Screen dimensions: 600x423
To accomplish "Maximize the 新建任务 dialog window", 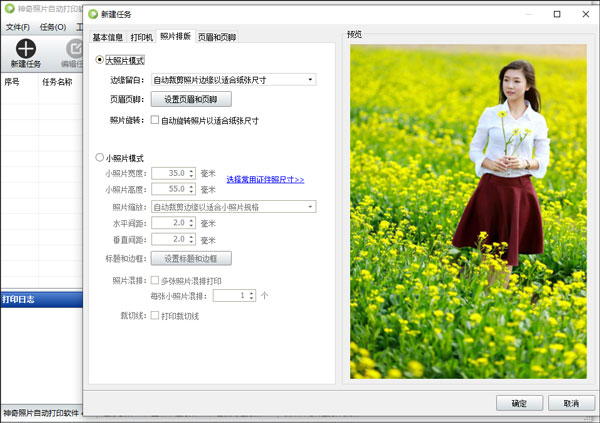I will [557, 14].
